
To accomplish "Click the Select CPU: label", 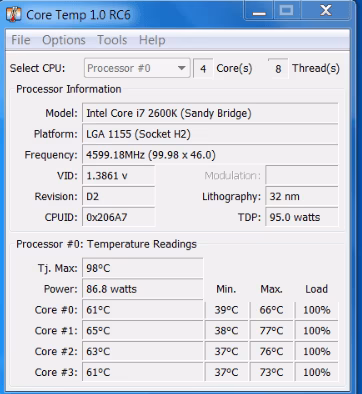I will [38, 68].
